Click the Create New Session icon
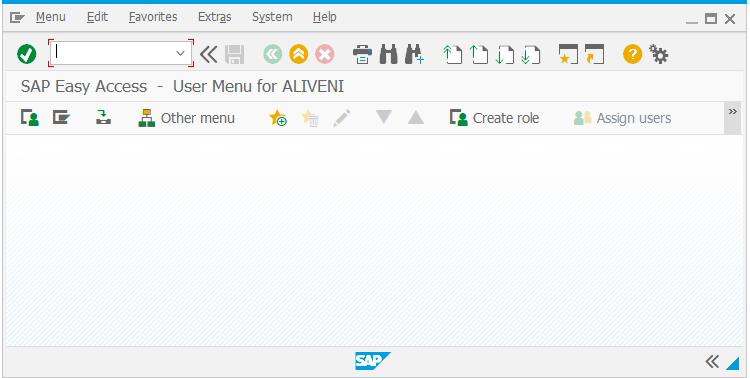Image resolution: width=750 pixels, height=378 pixels. click(x=568, y=54)
